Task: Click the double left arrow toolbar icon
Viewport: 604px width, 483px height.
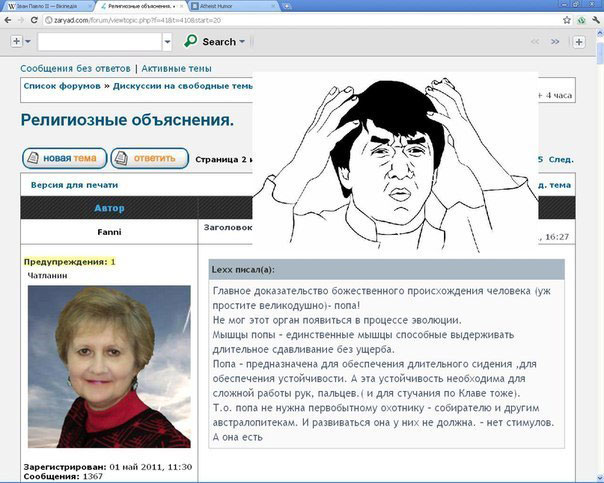Action: (535, 42)
